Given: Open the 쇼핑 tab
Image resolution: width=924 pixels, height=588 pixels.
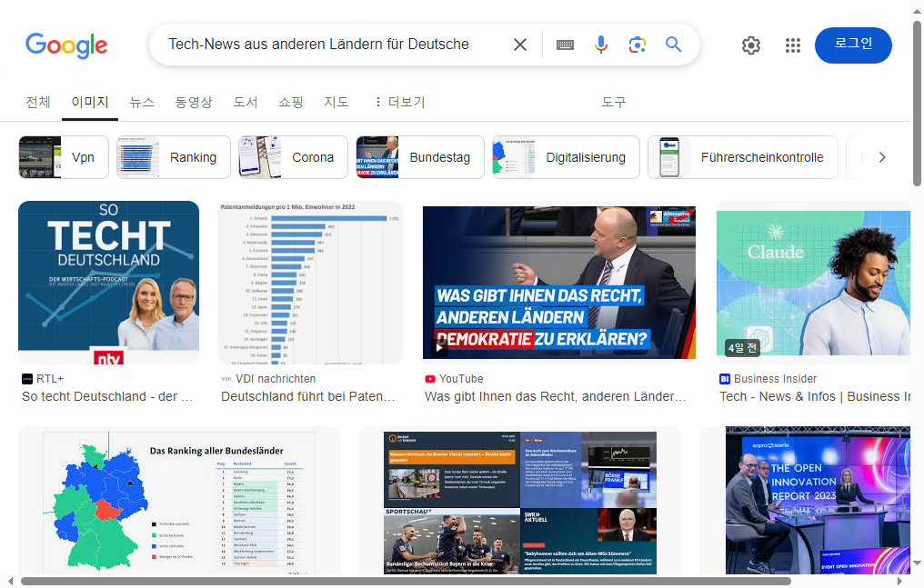Looking at the screenshot, I should [290, 102].
